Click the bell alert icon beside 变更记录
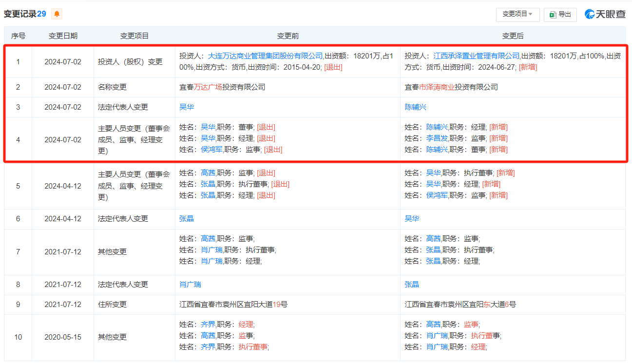Image resolution: width=632 pixels, height=364 pixels. click(x=57, y=14)
